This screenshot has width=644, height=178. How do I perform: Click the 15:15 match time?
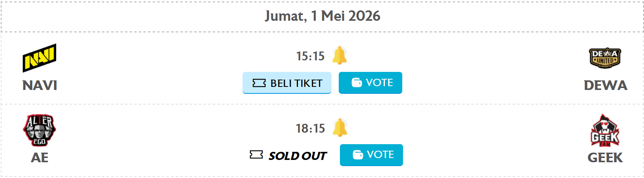pos(310,56)
